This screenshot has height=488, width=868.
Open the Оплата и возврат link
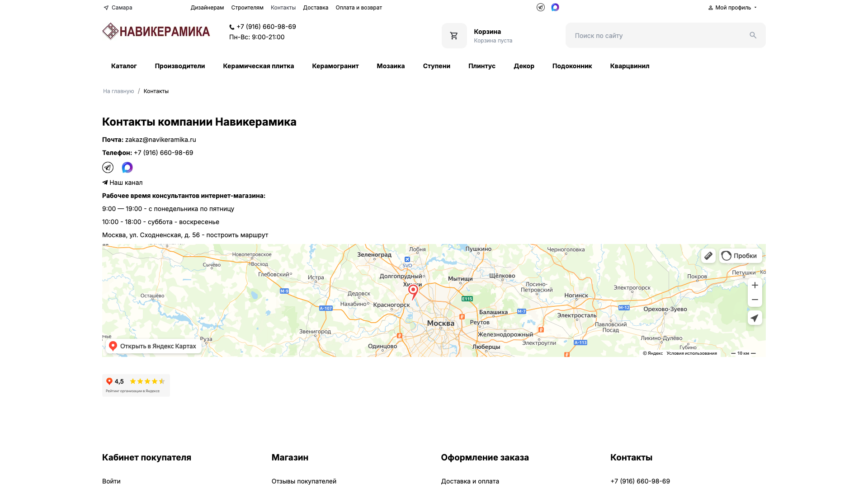coord(359,8)
